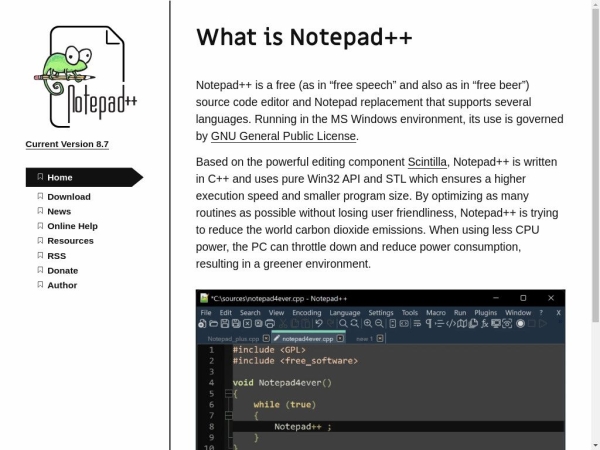This screenshot has height=450, width=600.
Task: Click the Record Macro icon in Notepad++ screenshot
Action: pos(520,324)
